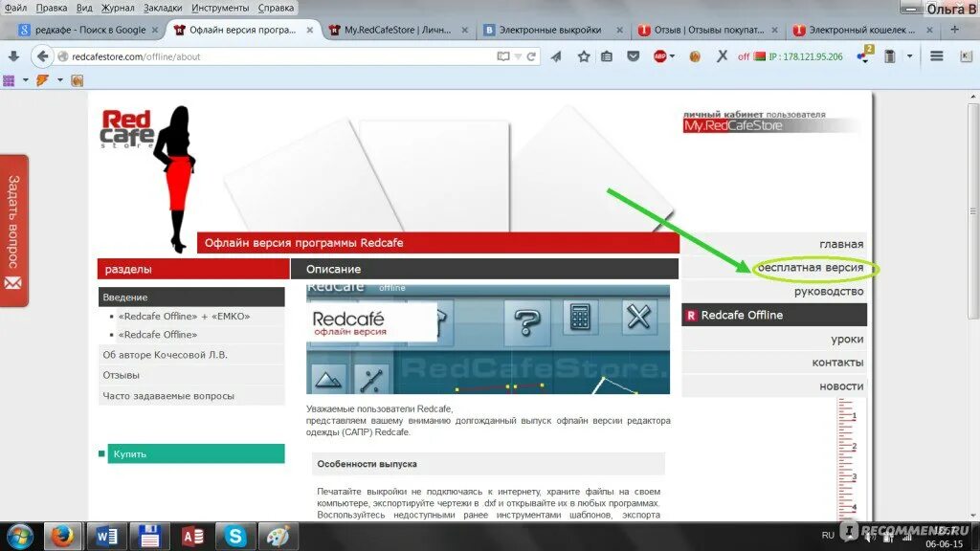Click the RedCafe store logo
This screenshot has width=980, height=551.
coord(127,129)
